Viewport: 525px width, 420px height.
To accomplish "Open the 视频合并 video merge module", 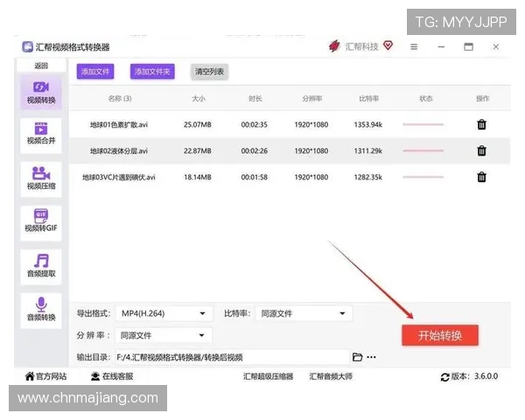I will (x=41, y=136).
